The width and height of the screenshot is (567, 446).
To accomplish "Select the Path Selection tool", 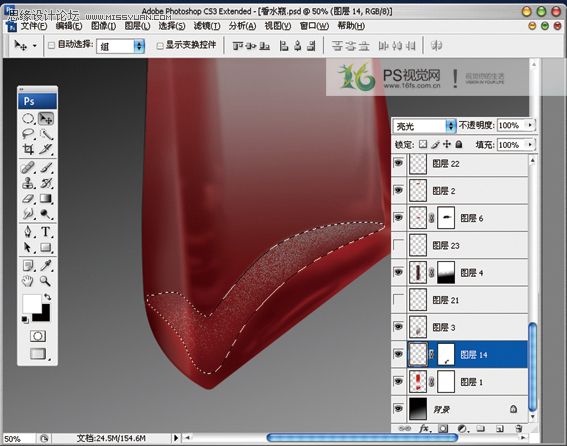I will 28,247.
